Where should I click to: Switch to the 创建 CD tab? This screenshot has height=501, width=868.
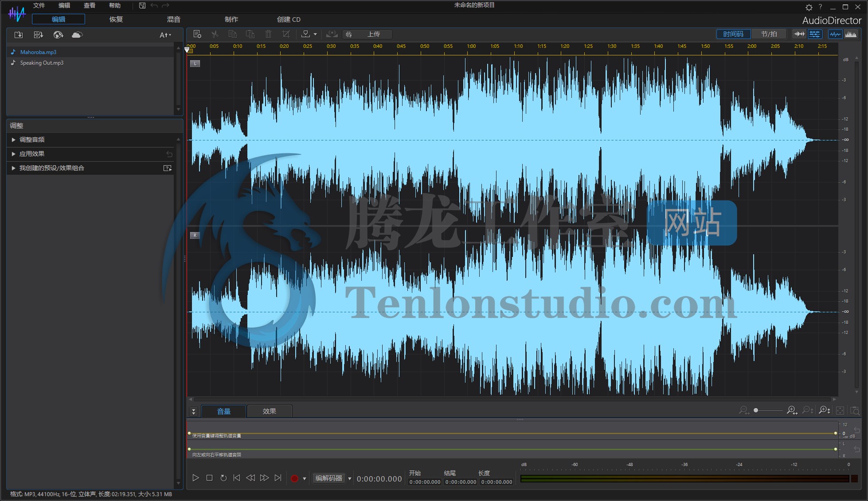point(289,19)
